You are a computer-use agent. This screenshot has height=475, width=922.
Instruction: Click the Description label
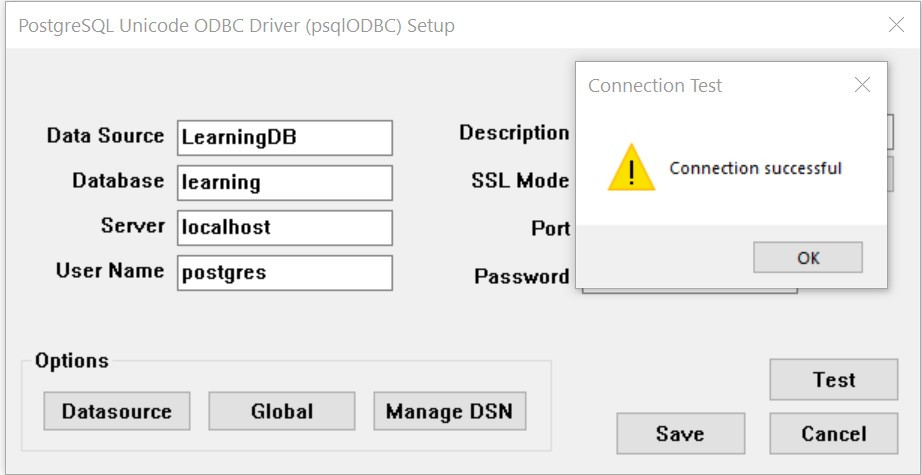click(514, 133)
